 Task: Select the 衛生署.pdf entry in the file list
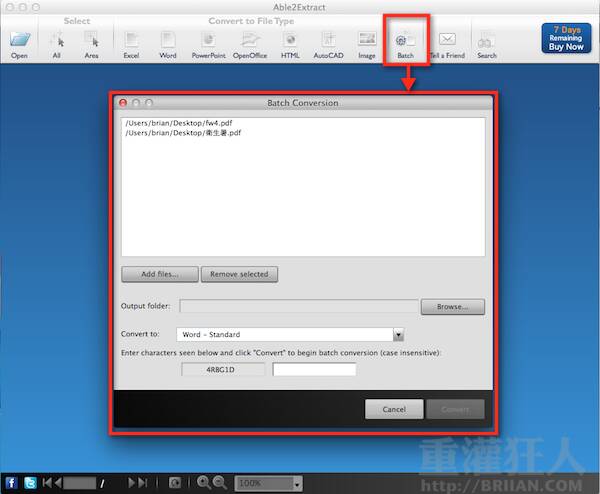[x=183, y=133]
